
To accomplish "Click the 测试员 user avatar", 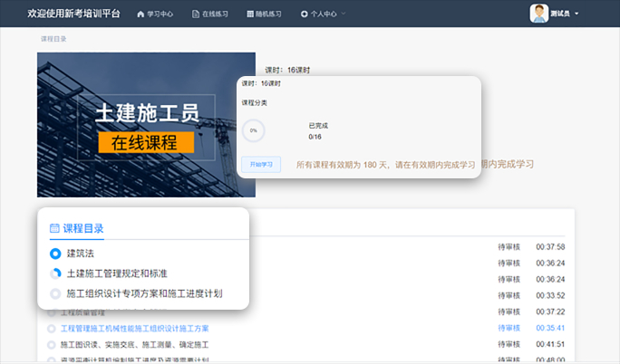I will pos(539,14).
